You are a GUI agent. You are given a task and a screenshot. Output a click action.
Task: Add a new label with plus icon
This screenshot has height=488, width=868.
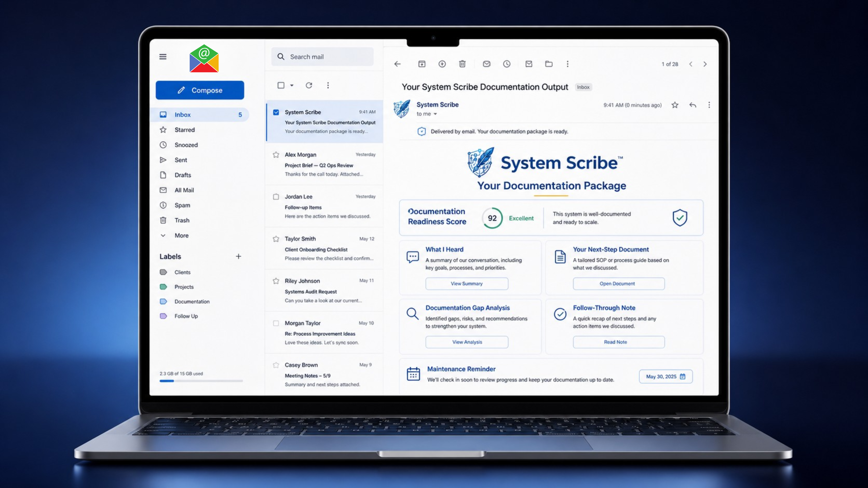tap(238, 256)
